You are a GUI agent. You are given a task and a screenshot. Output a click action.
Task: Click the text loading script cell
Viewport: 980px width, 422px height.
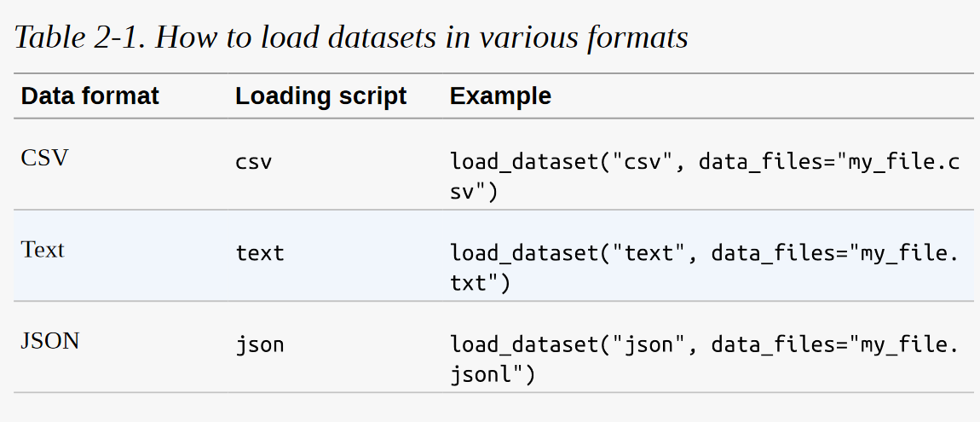pos(260,253)
